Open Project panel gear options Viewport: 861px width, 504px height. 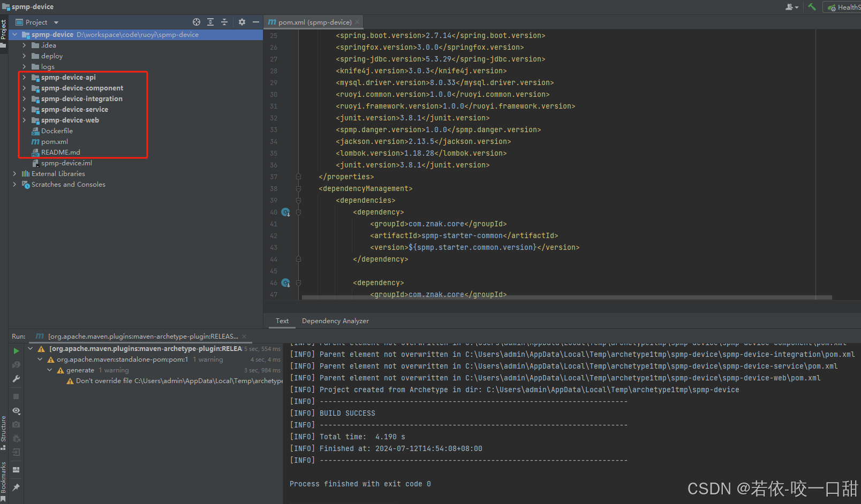[242, 22]
